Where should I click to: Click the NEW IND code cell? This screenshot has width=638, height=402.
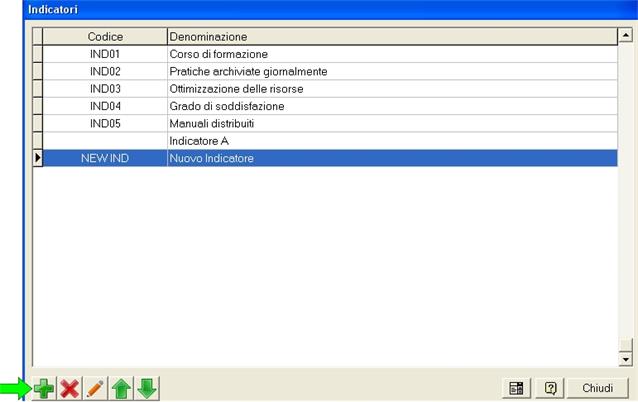[105, 158]
